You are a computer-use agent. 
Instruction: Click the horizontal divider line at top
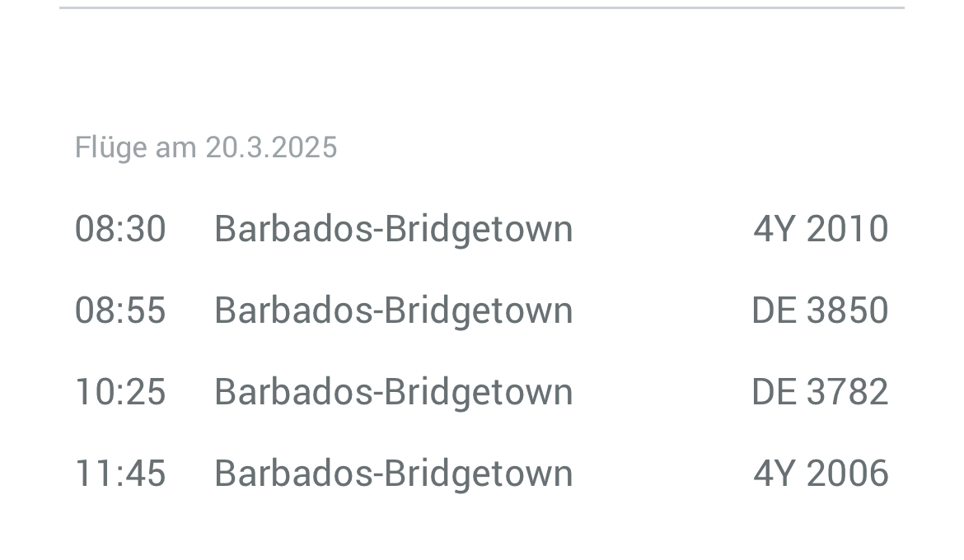tap(481, 8)
